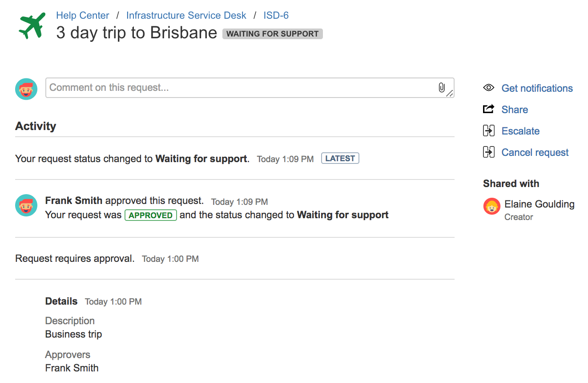This screenshot has height=383, width=588.
Task: Click the Get notifications link
Action: point(537,88)
